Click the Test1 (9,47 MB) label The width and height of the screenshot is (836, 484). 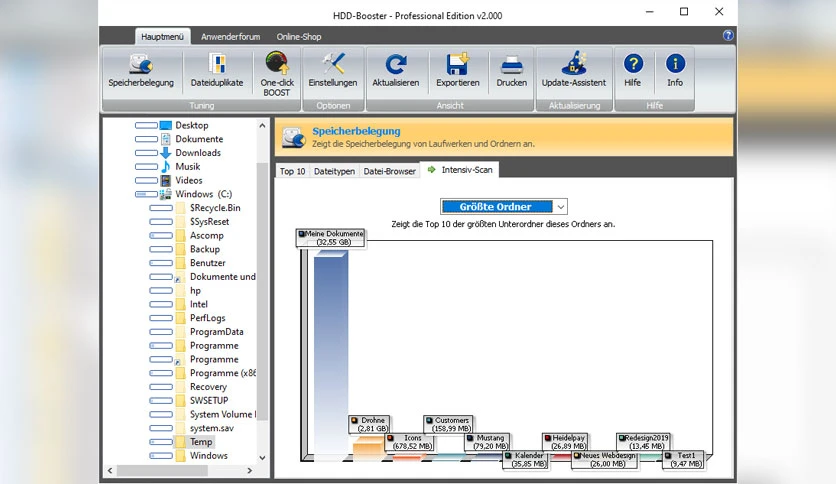click(x=683, y=460)
